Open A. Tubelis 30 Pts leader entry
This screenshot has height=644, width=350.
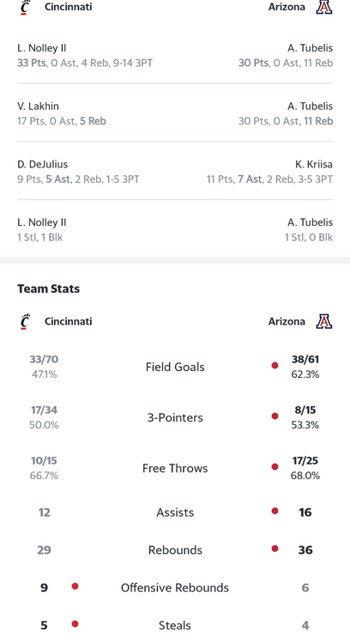[286, 56]
